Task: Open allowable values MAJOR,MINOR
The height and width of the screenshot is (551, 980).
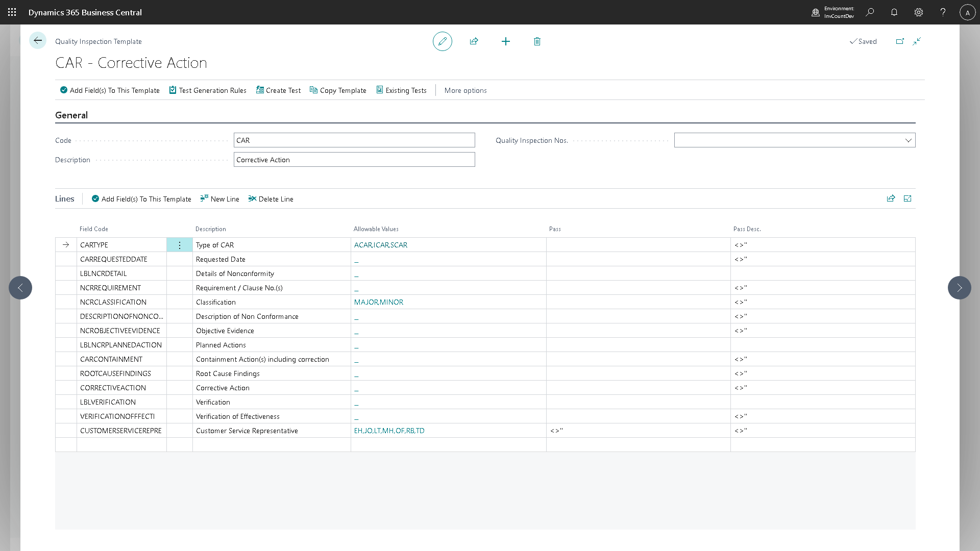Action: click(x=379, y=302)
